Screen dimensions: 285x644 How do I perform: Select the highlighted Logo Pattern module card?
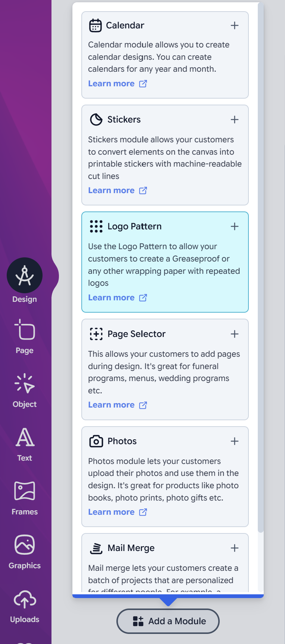[165, 262]
